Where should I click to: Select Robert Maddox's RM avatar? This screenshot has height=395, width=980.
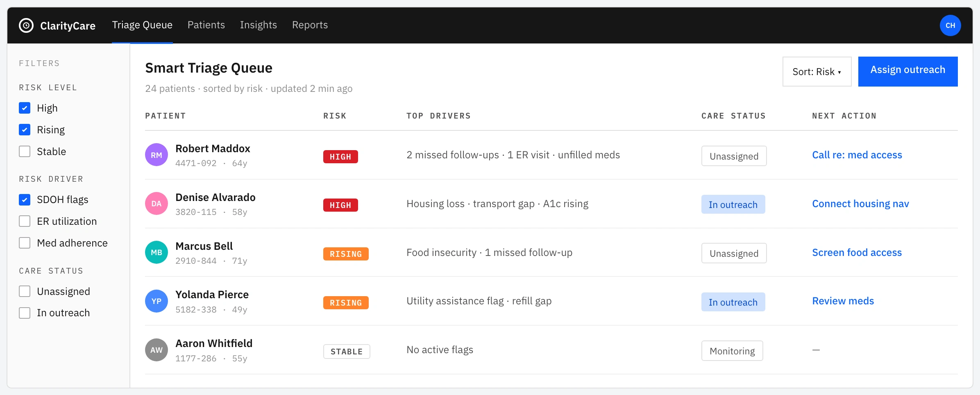coord(157,155)
